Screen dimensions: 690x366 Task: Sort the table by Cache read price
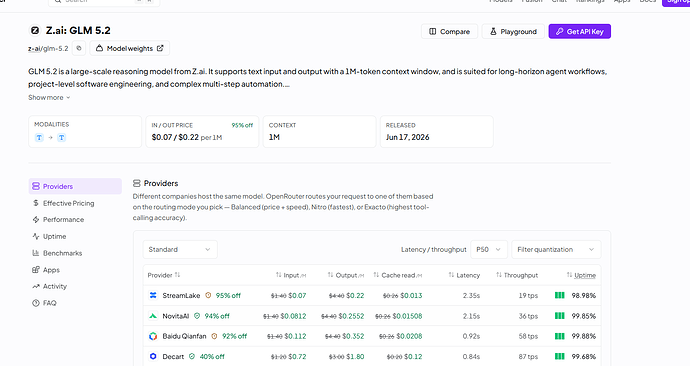click(x=398, y=275)
